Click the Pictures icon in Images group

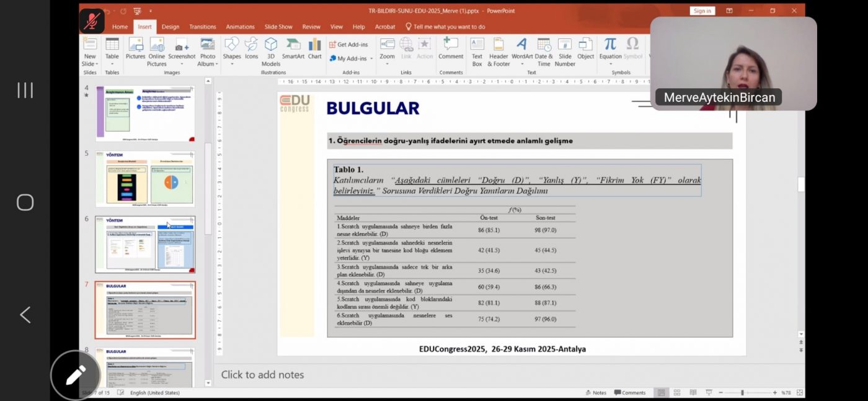(x=135, y=48)
